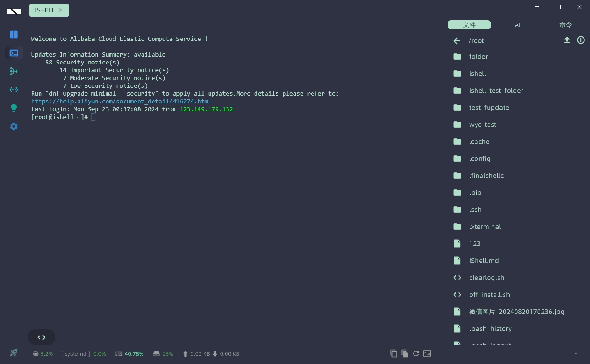Open Settings via the gear icon
The width and height of the screenshot is (590, 364).
pyautogui.click(x=14, y=126)
